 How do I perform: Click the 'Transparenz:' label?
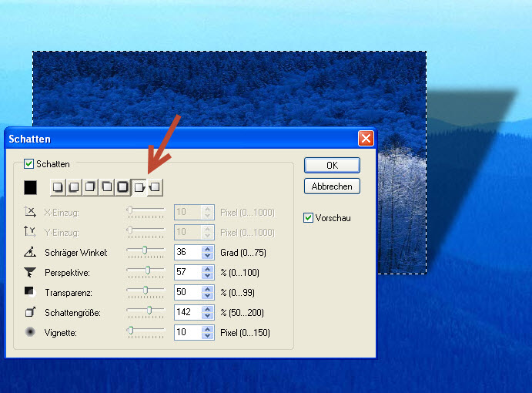click(69, 293)
